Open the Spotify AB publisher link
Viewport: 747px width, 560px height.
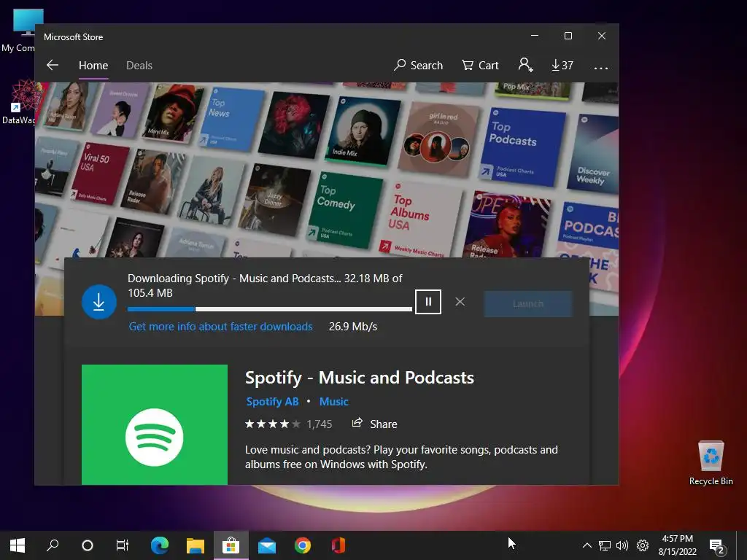click(x=272, y=402)
